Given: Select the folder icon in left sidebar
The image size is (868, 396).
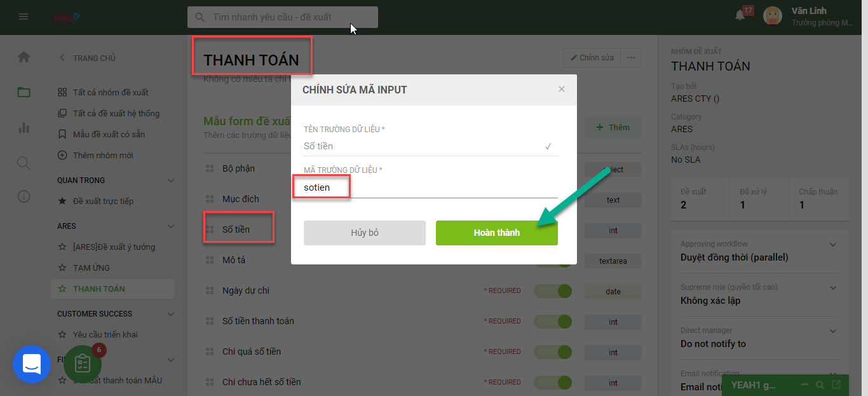Looking at the screenshot, I should point(24,92).
